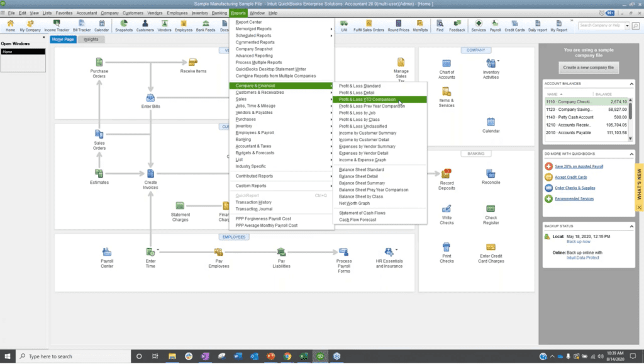Screen dimensions: 644x364
Task: Open the Feedback toolbar icon
Action: tap(457, 25)
